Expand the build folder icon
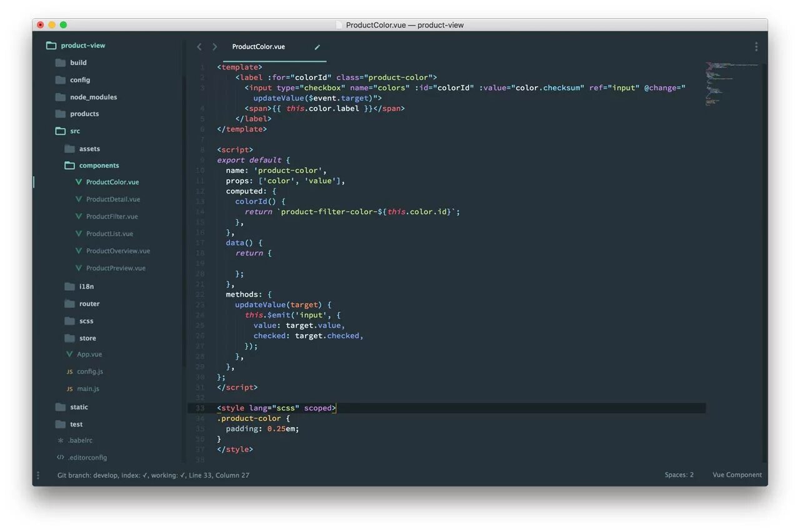 [60, 62]
